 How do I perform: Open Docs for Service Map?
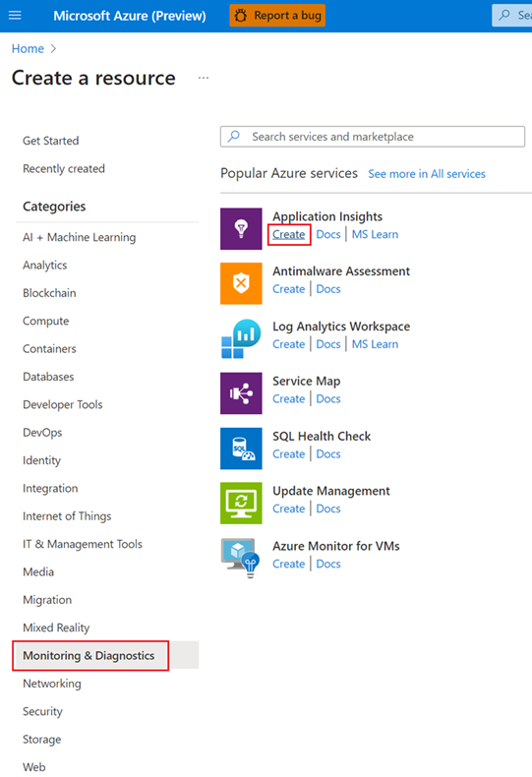tap(328, 399)
